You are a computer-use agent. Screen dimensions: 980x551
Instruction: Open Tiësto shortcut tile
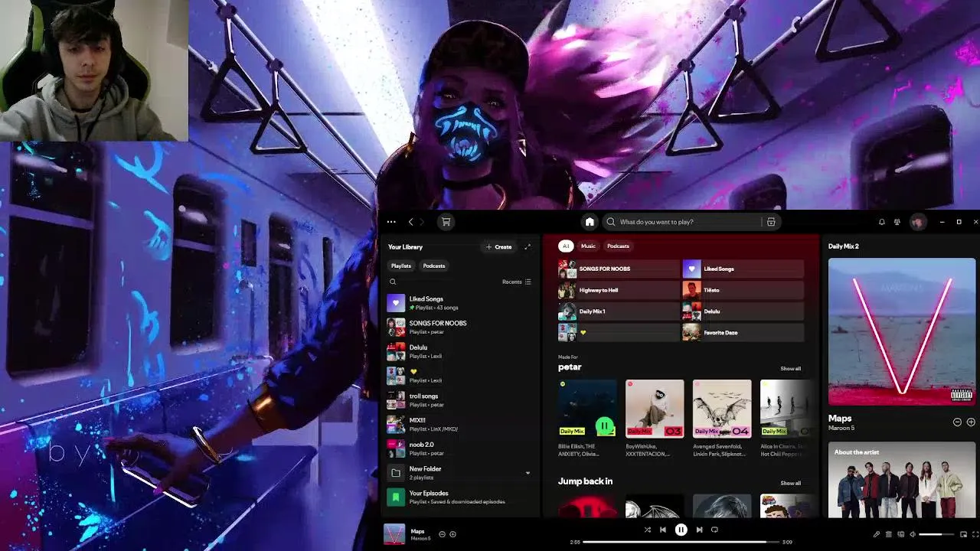(743, 290)
